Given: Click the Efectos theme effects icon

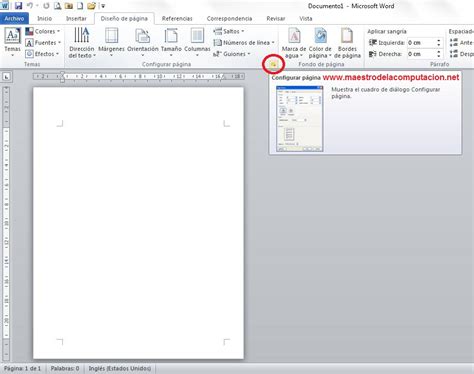Looking at the screenshot, I should pyautogui.click(x=29, y=54).
